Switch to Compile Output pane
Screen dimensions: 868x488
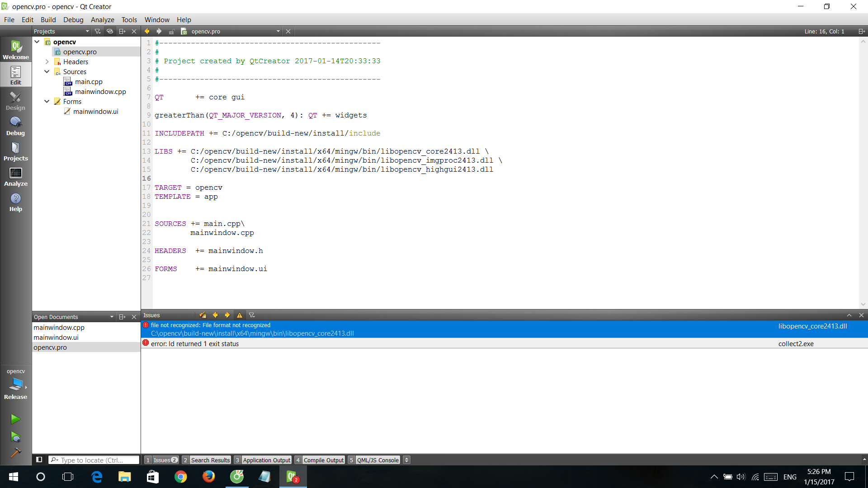320,460
